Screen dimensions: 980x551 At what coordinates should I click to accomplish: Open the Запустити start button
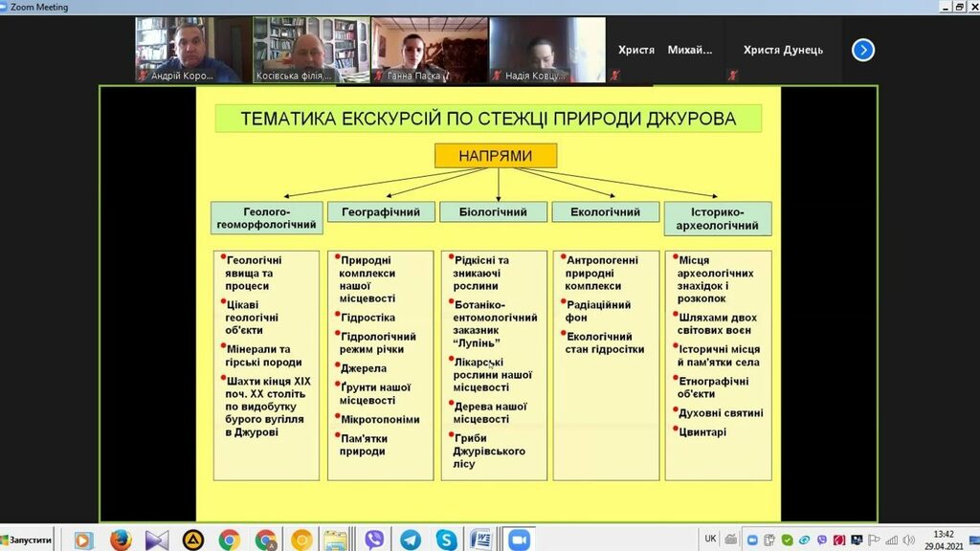point(27,540)
